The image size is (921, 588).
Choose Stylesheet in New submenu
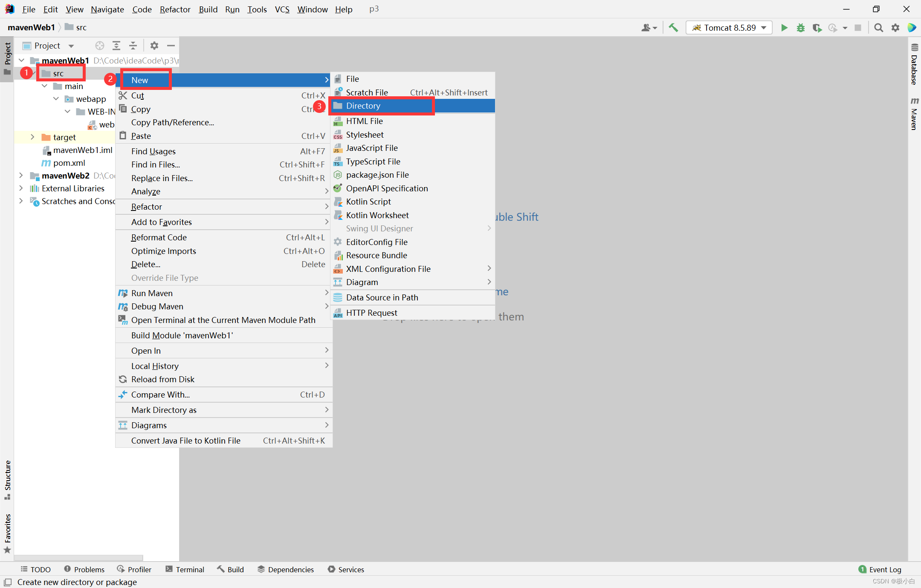tap(413, 135)
